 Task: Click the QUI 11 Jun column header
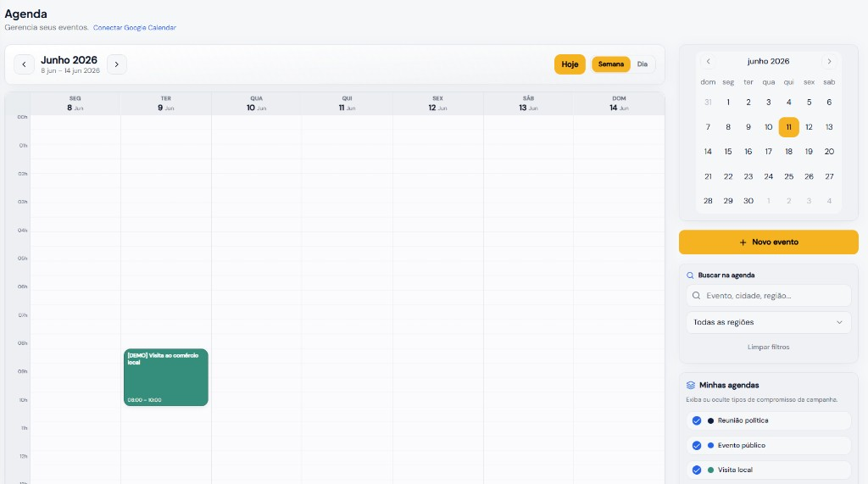tap(347, 103)
